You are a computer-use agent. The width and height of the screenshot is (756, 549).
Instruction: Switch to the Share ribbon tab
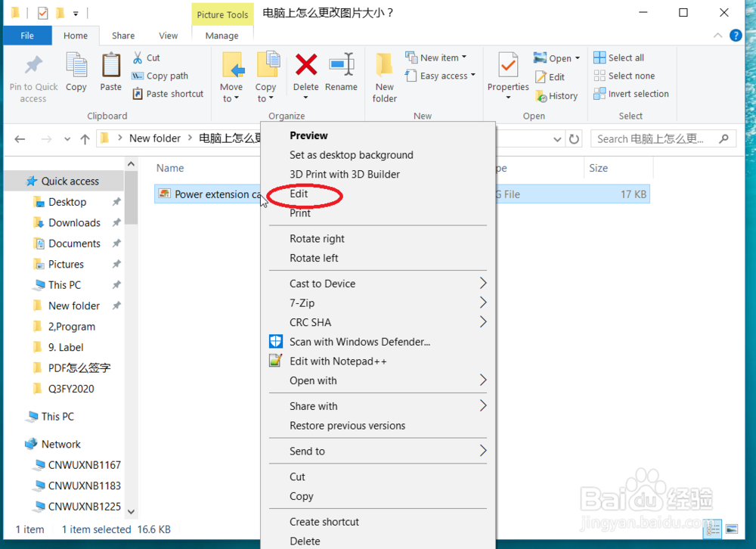[123, 36]
